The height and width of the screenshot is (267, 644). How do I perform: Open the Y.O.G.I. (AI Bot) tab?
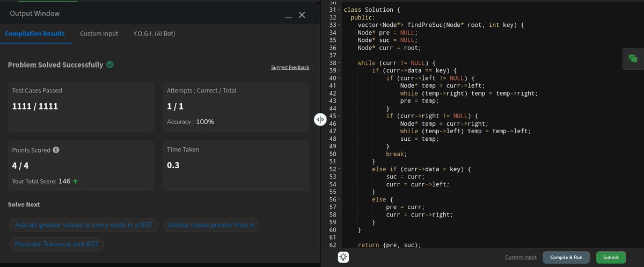[x=154, y=33]
